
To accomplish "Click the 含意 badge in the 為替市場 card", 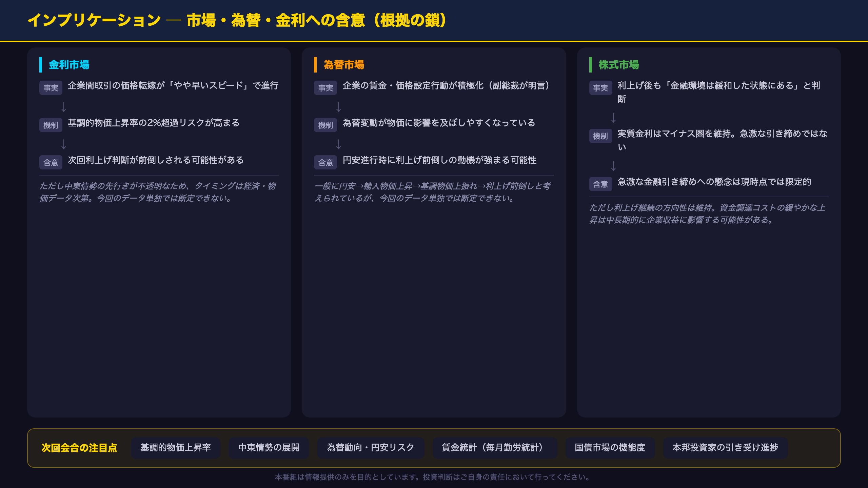I will tap(325, 162).
